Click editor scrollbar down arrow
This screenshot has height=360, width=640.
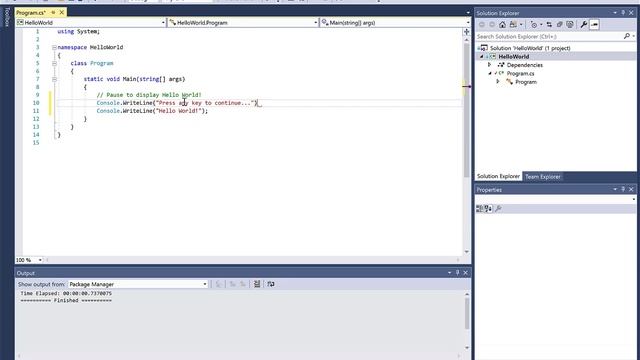pos(467,252)
